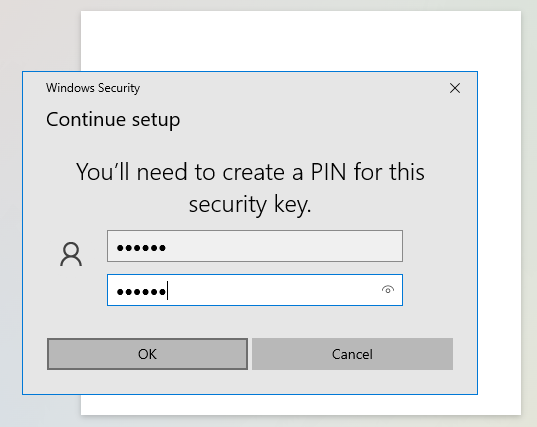Click white window area below the dialog

pyautogui.click(x=301, y=405)
